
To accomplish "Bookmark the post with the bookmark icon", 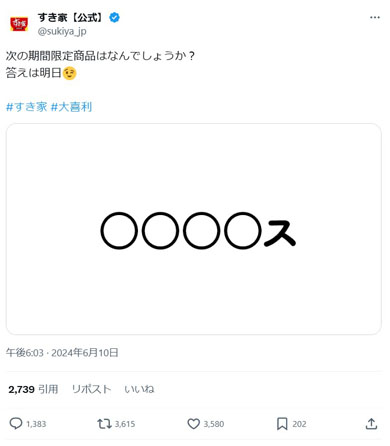I will pos(282,424).
